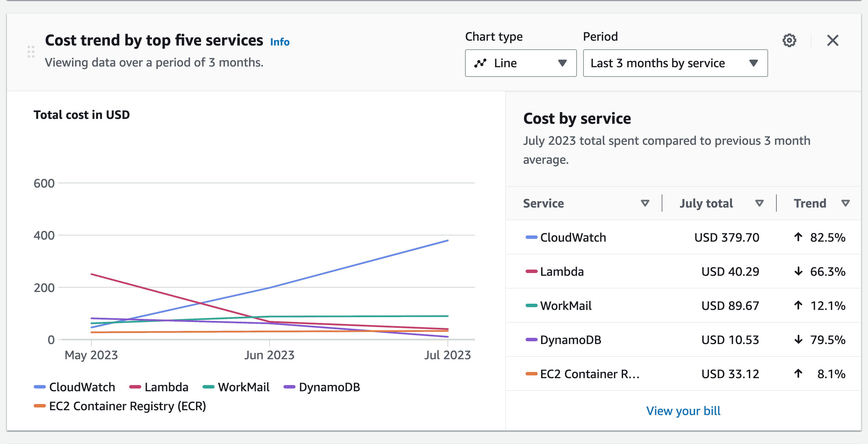
Task: Close the cost trend widget
Action: click(x=833, y=40)
